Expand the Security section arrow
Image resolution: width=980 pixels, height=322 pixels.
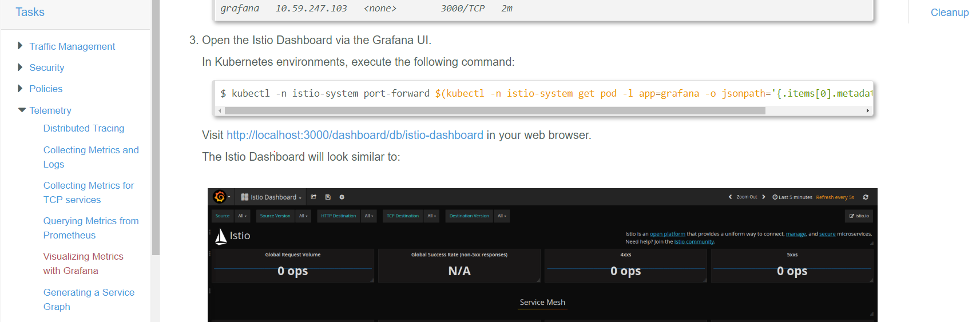coord(21,67)
